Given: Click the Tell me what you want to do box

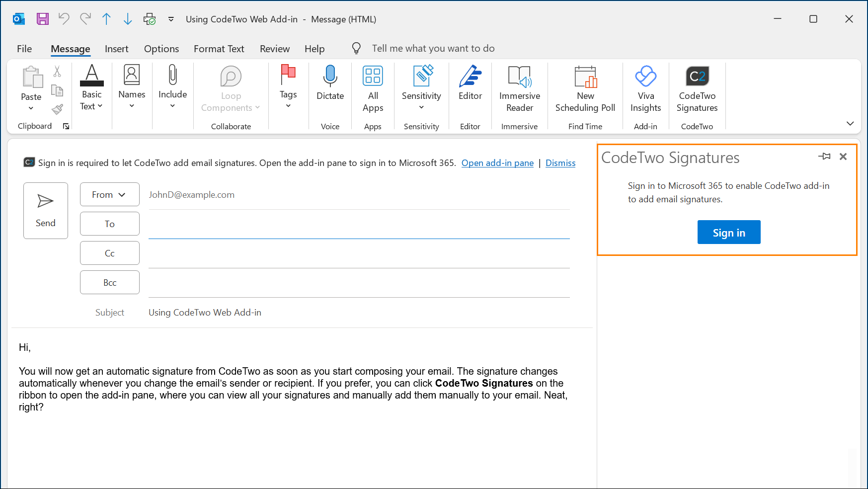Looking at the screenshot, I should coord(433,48).
